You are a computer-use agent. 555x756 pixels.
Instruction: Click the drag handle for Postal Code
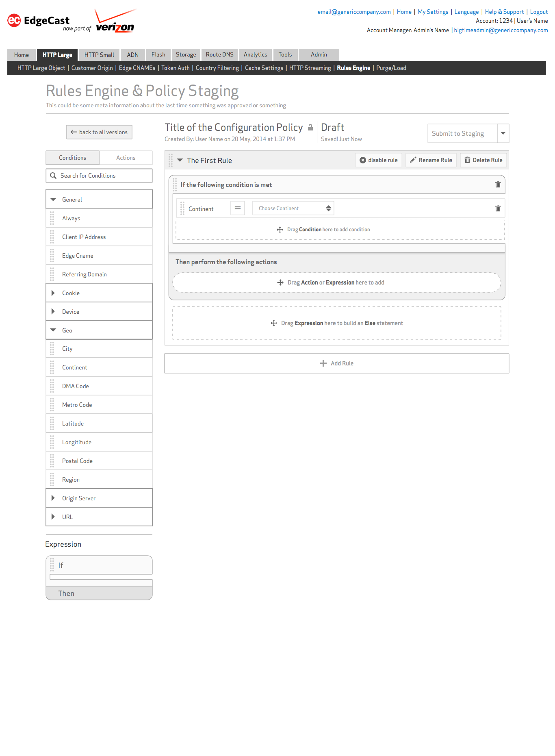pyautogui.click(x=52, y=461)
